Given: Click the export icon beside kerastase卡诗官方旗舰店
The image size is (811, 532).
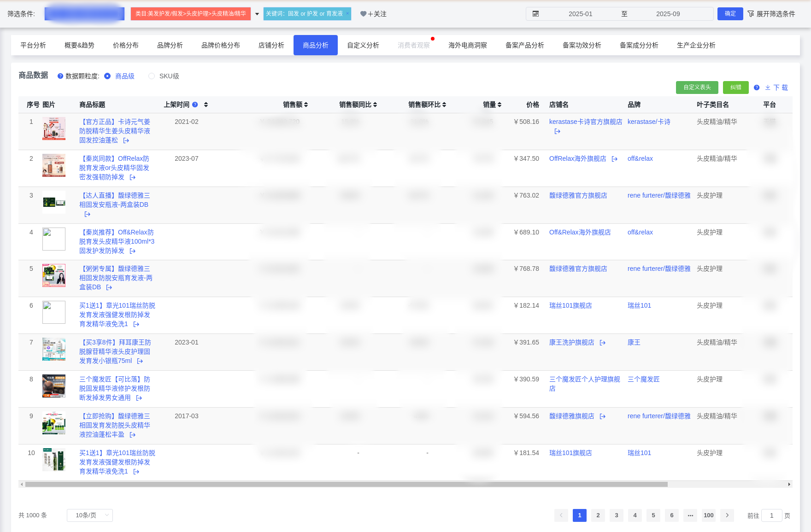Looking at the screenshot, I should pos(557,131).
